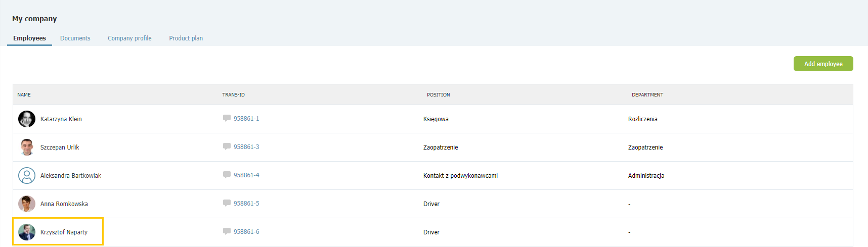The image size is (868, 247).
Task: Open Trans-ID link 958861-4
Action: 246,175
